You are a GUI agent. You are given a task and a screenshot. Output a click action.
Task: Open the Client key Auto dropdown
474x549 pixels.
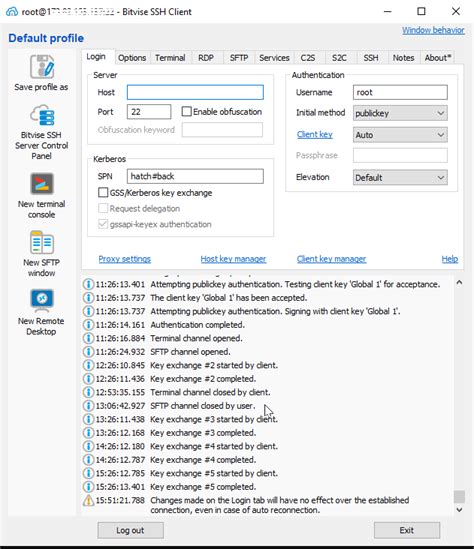(x=400, y=135)
